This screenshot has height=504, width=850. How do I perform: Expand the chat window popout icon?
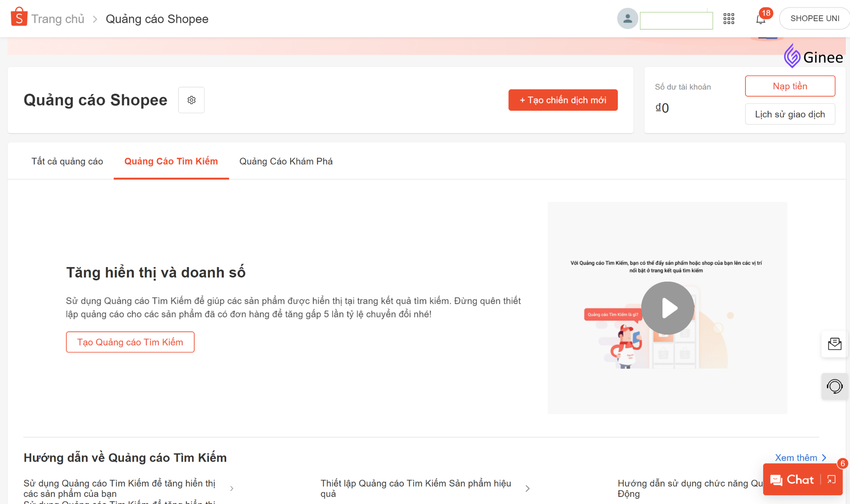831,480
